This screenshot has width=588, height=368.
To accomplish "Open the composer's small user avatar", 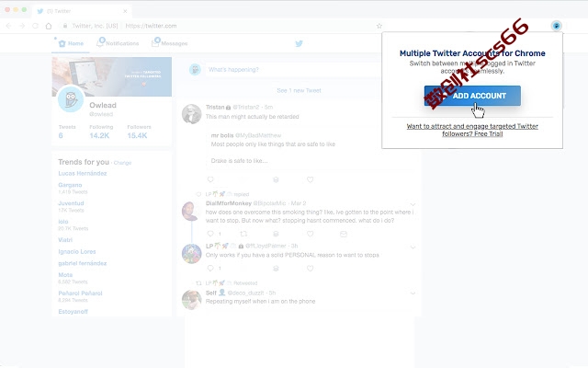I will 195,70.
